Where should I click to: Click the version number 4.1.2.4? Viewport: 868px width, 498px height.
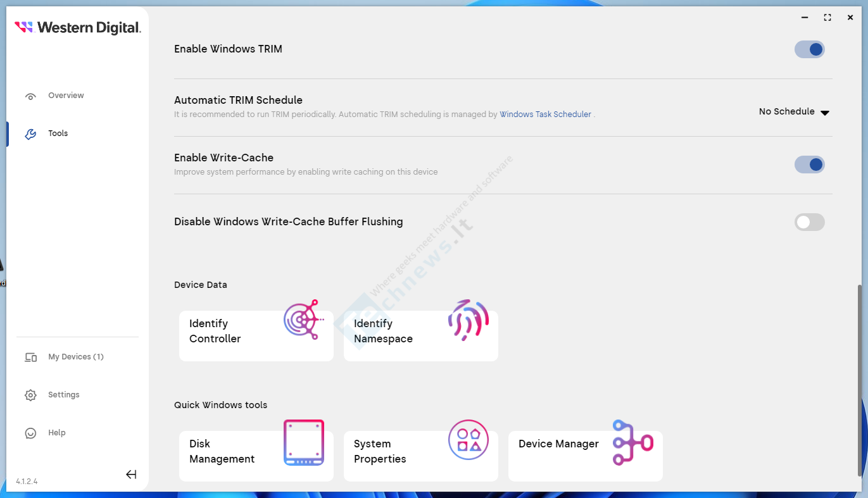coord(27,482)
